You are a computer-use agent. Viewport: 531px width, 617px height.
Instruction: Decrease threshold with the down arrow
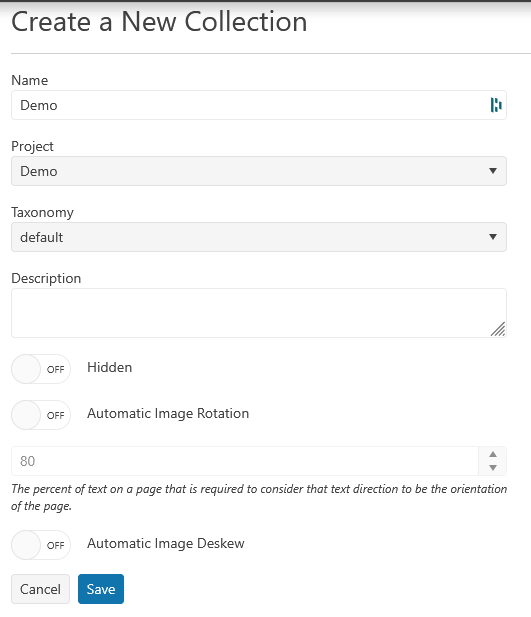tap(493, 468)
